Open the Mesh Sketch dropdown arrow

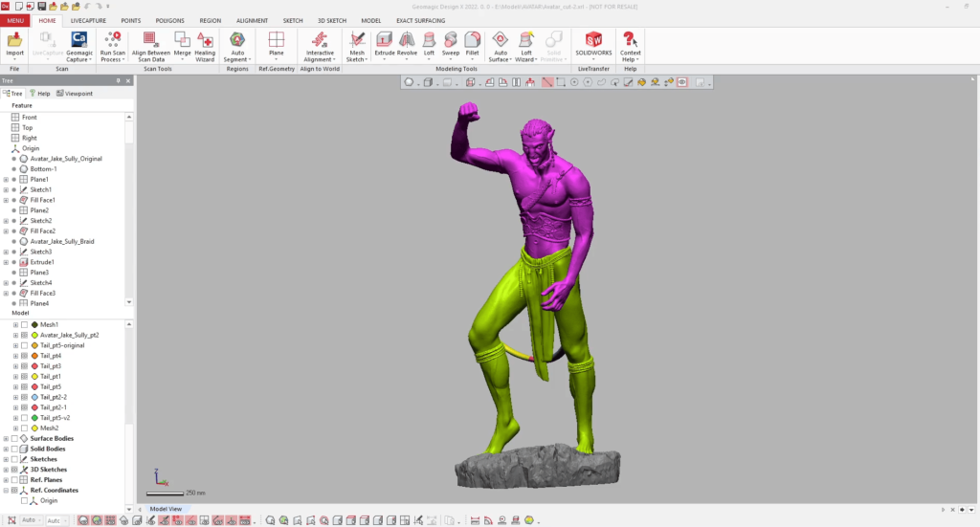[x=366, y=60]
